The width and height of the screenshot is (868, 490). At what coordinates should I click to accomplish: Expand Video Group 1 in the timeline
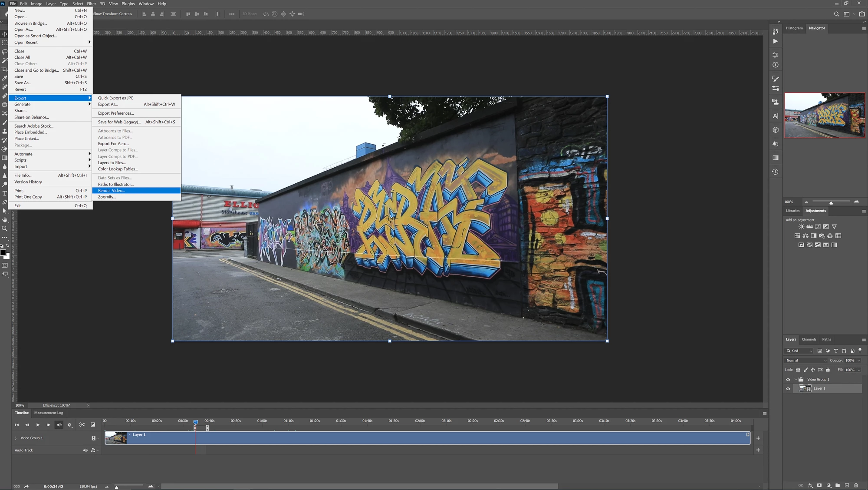[x=16, y=438]
